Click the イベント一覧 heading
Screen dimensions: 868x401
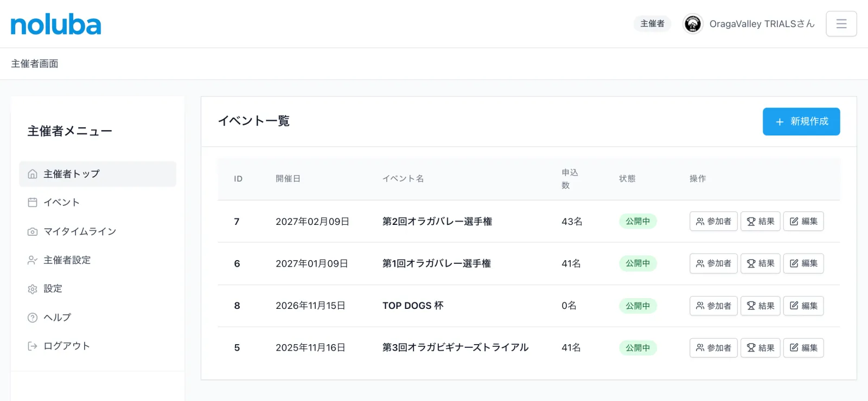(x=254, y=121)
